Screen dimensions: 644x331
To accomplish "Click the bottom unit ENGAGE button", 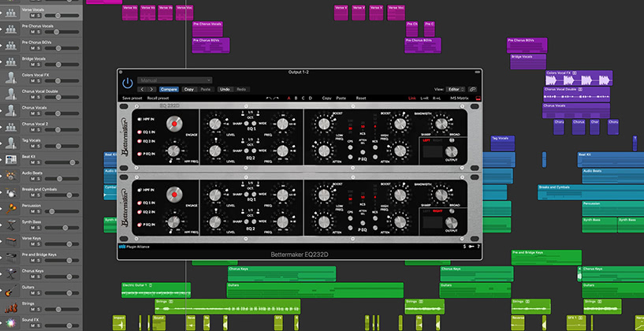I will 174,194.
